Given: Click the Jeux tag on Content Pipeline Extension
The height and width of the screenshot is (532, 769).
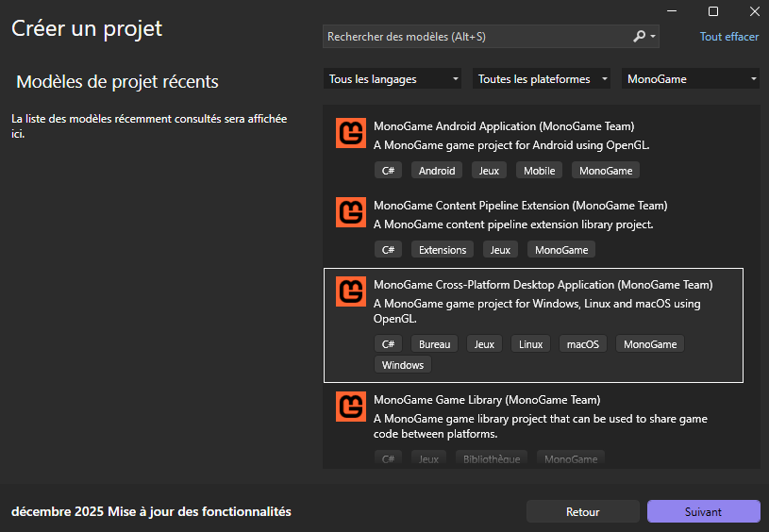Looking at the screenshot, I should click(x=500, y=250).
